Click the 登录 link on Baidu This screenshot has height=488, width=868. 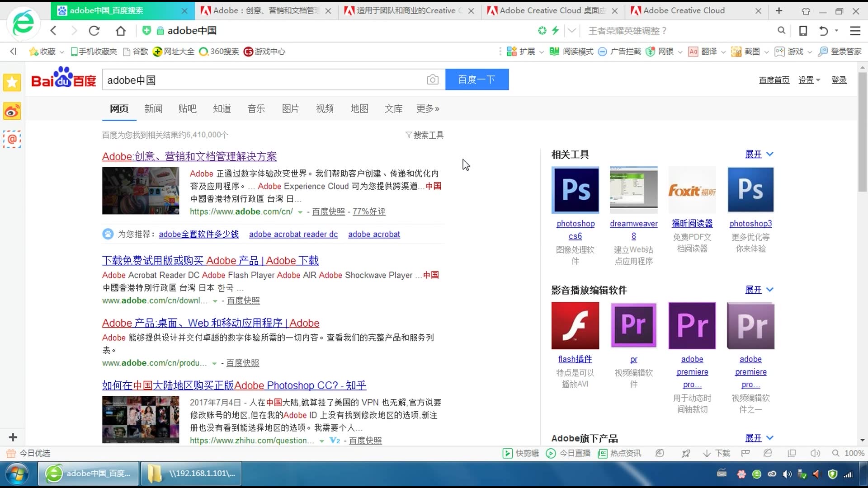tap(839, 80)
